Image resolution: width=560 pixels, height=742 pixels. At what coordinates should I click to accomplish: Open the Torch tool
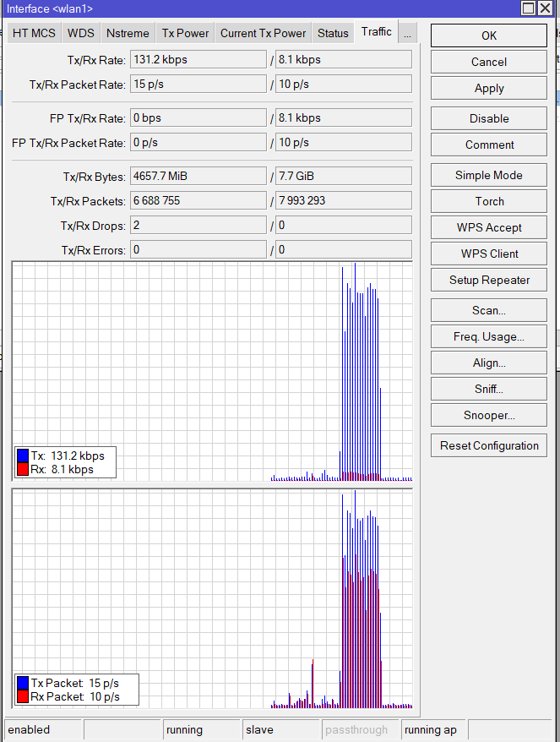pos(489,201)
